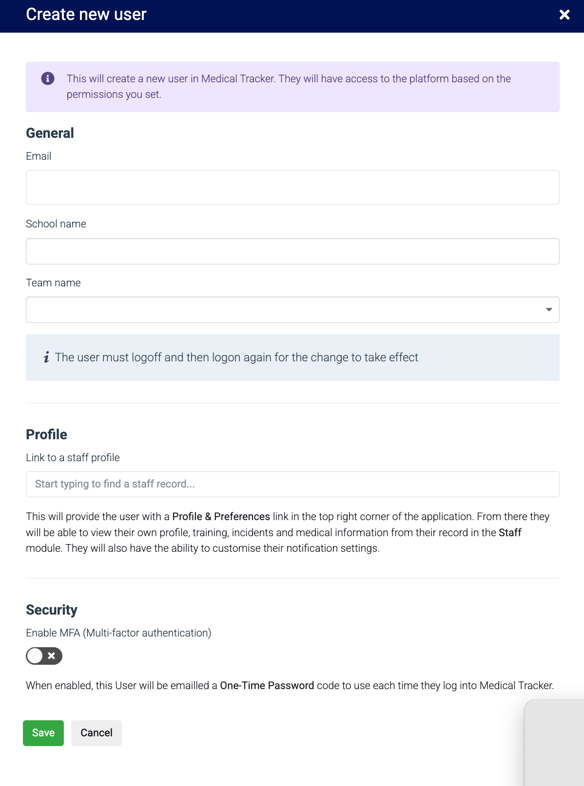Close the Create new user dialog
Screen dimensions: 584x786
[x=564, y=15]
